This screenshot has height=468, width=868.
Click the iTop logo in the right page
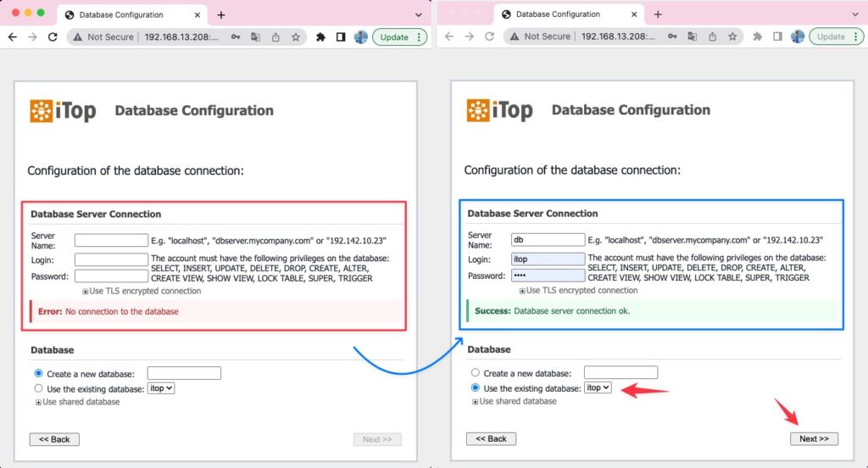[x=499, y=110]
